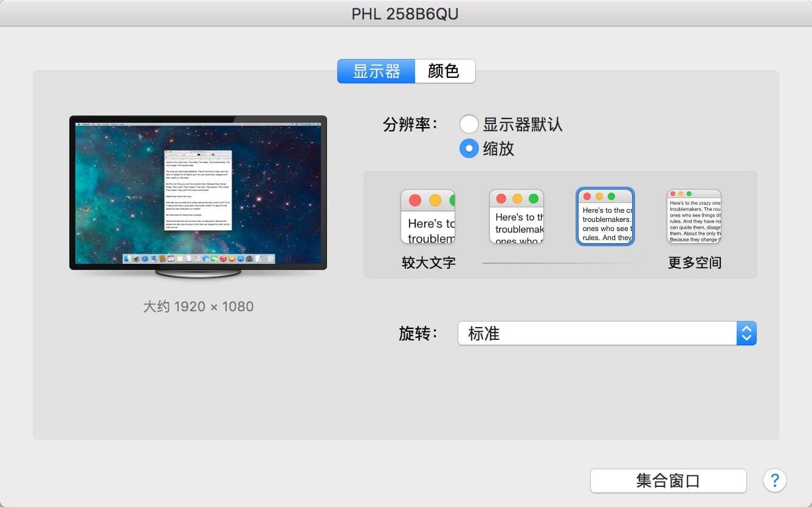Click the 较大文字 label
This screenshot has width=812, height=507.
point(428,263)
